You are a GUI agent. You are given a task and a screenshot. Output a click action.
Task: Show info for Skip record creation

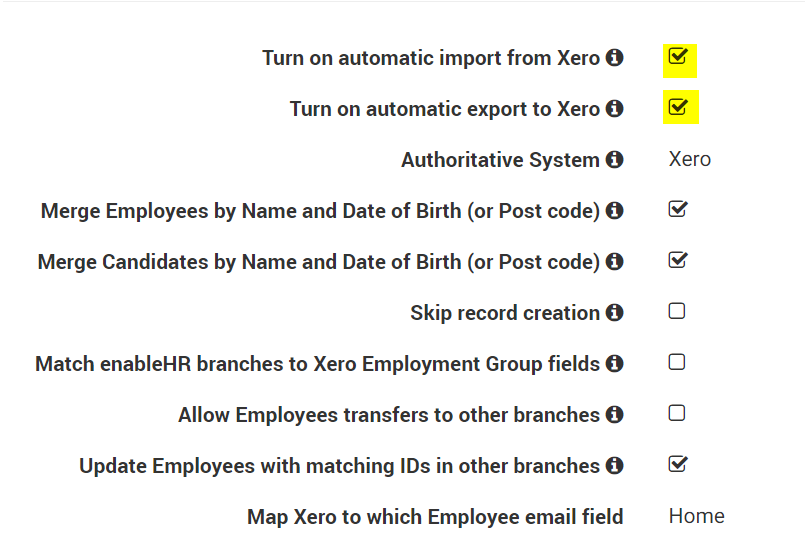coord(615,313)
